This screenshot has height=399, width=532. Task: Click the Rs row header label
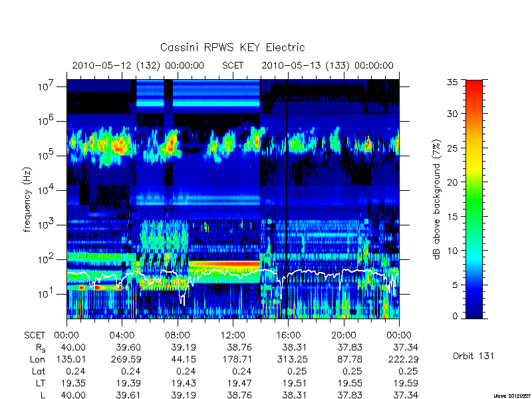[x=41, y=347]
